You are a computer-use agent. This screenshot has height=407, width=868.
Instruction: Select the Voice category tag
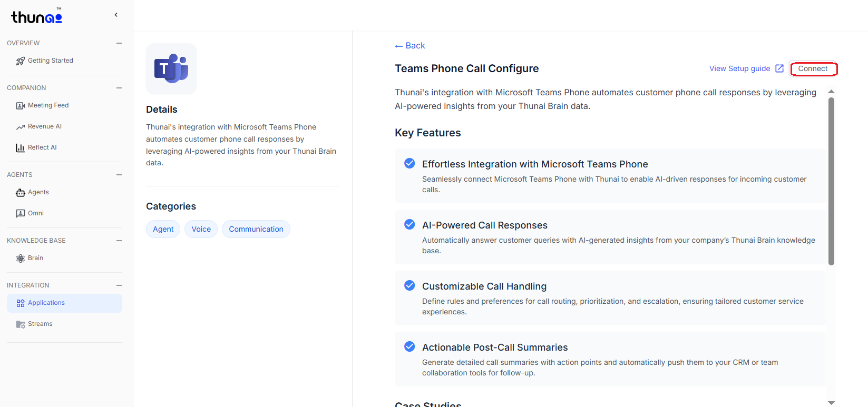201,229
